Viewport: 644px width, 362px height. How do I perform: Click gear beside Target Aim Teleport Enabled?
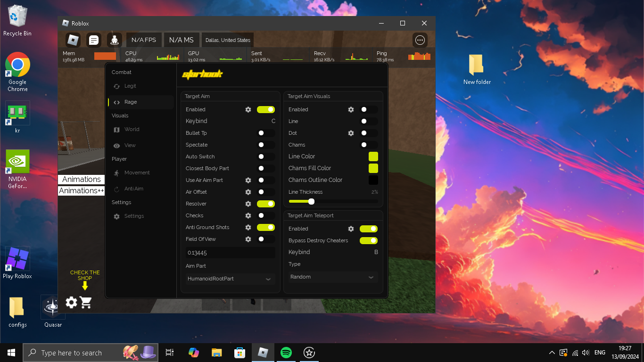pyautogui.click(x=351, y=229)
